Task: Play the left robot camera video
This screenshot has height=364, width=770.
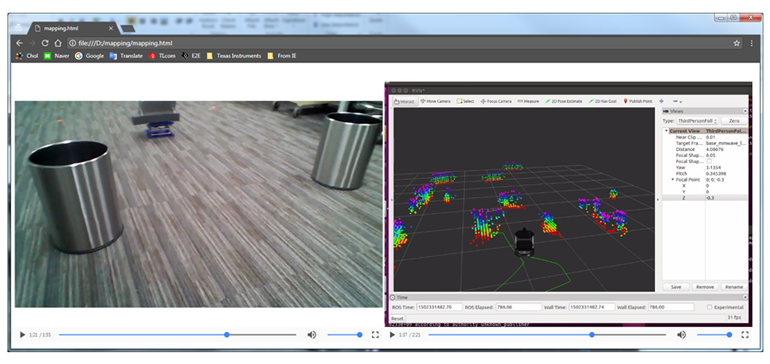Action: pyautogui.click(x=22, y=335)
